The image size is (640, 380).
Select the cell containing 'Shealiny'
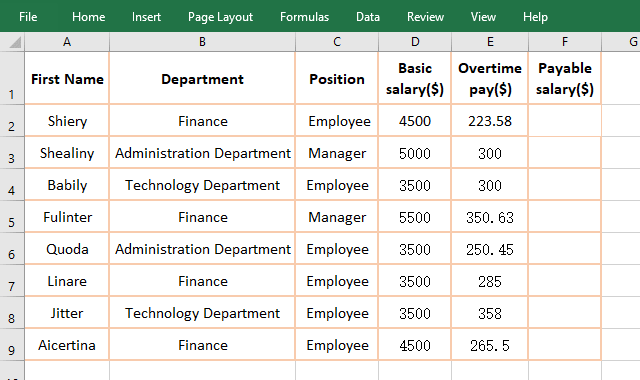coord(67,153)
